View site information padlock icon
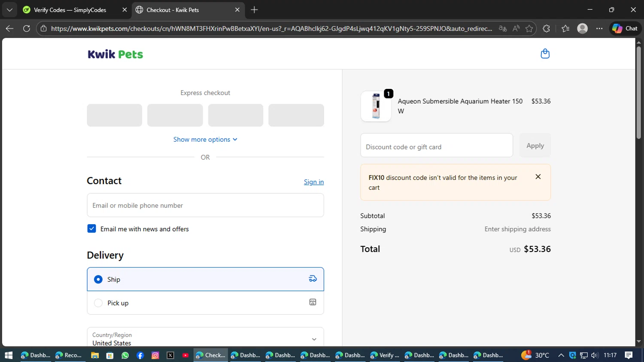The image size is (644, 362). pos(43,28)
